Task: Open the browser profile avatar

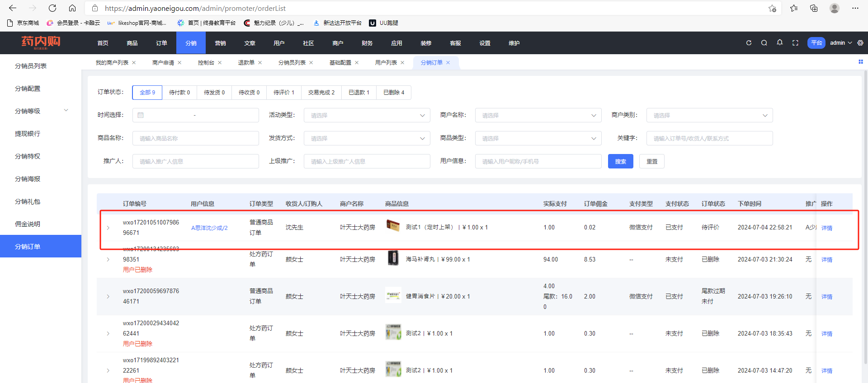Action: (835, 8)
